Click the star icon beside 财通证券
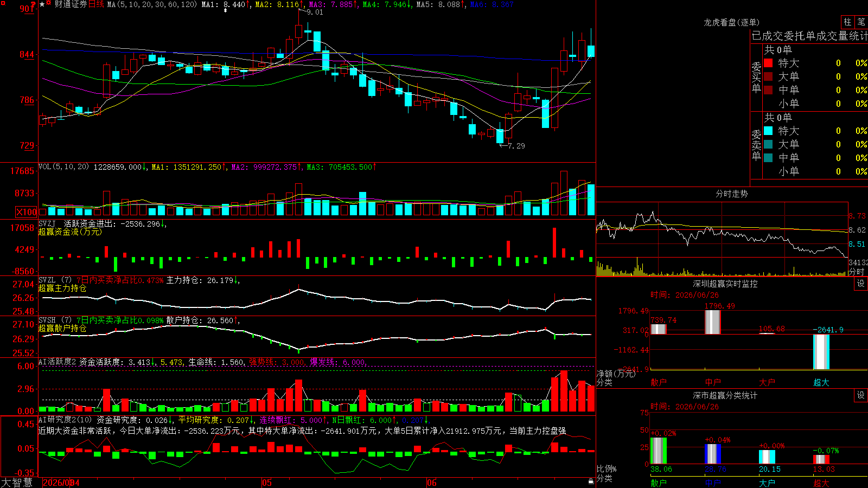Viewport: 868px width, 488px height. tap(42, 4)
